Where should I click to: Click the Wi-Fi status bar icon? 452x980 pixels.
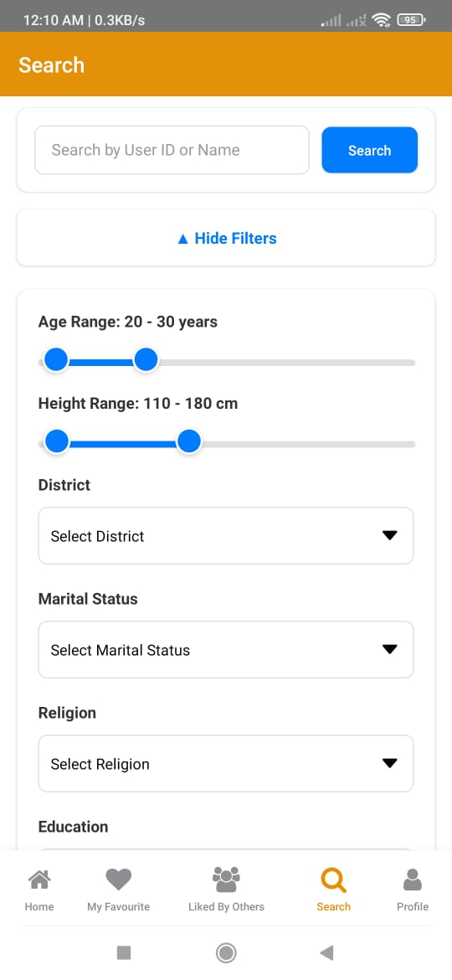click(381, 21)
